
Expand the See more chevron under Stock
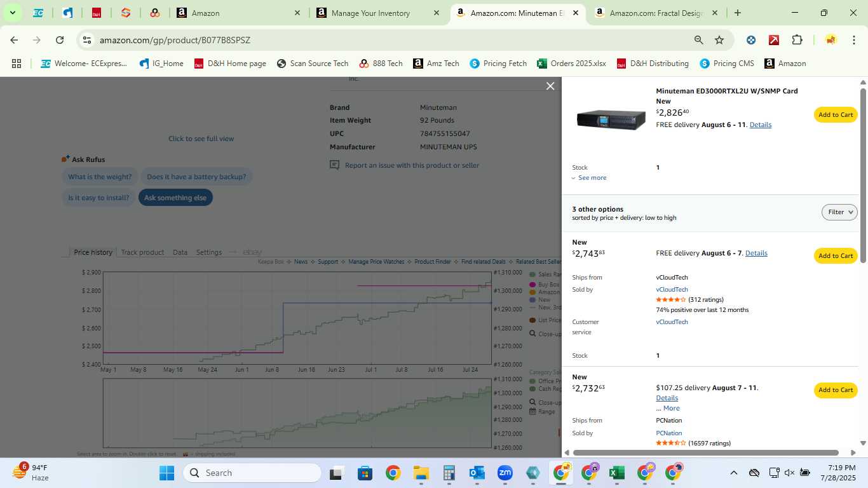[589, 178]
